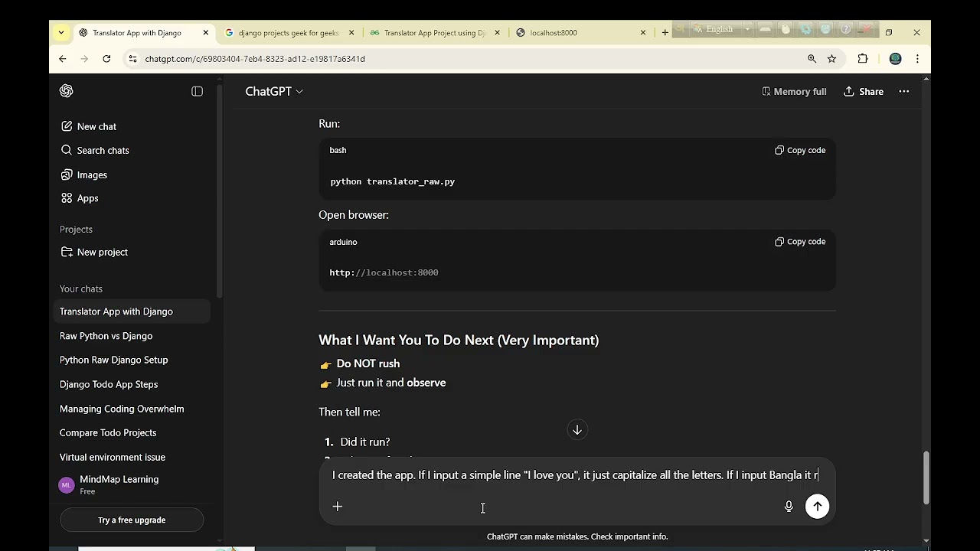Open a new browser tab
The height and width of the screenshot is (551, 980).
pyautogui.click(x=665, y=32)
